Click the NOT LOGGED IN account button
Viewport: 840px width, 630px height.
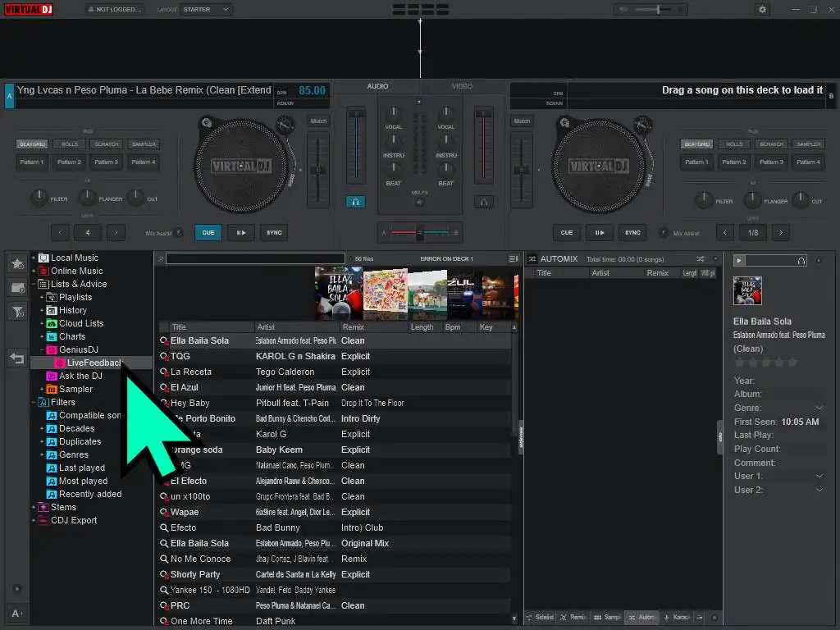114,9
